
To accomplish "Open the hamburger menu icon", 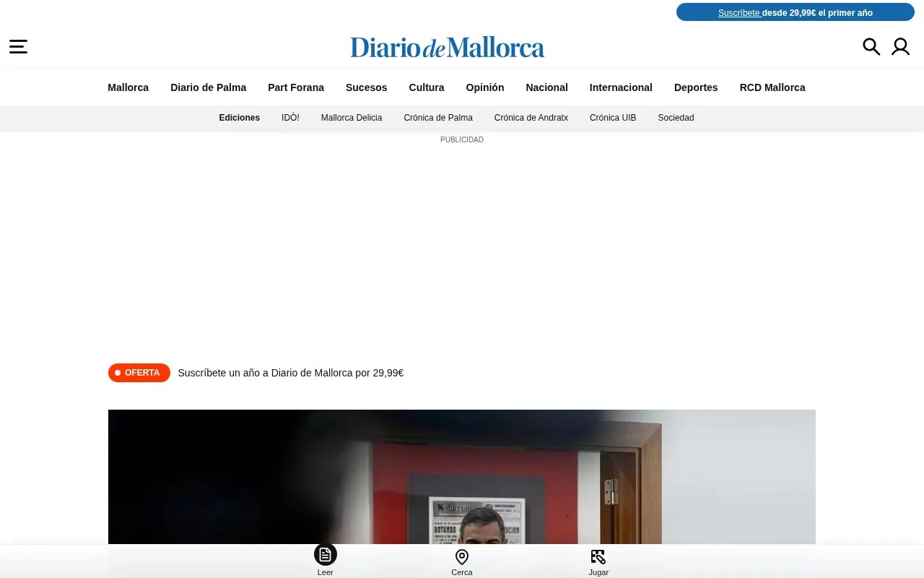I will click(18, 47).
